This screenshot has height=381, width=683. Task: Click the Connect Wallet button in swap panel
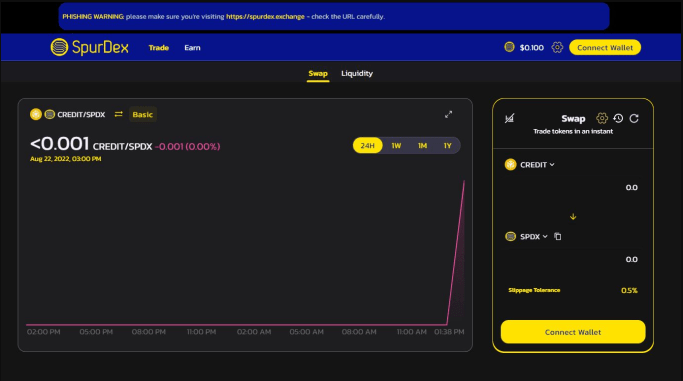[573, 332]
